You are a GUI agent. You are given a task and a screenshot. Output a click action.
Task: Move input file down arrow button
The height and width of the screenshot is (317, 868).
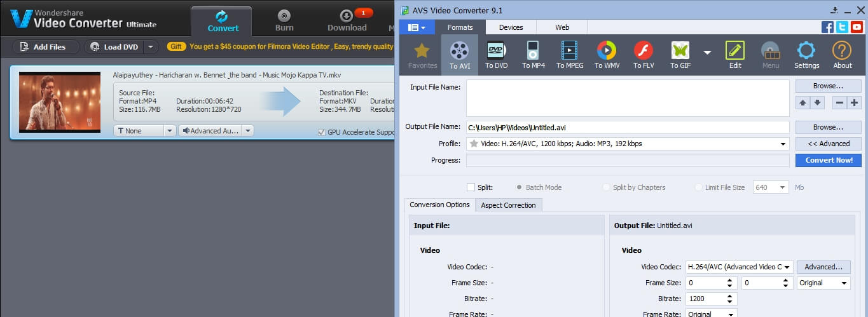(x=817, y=102)
